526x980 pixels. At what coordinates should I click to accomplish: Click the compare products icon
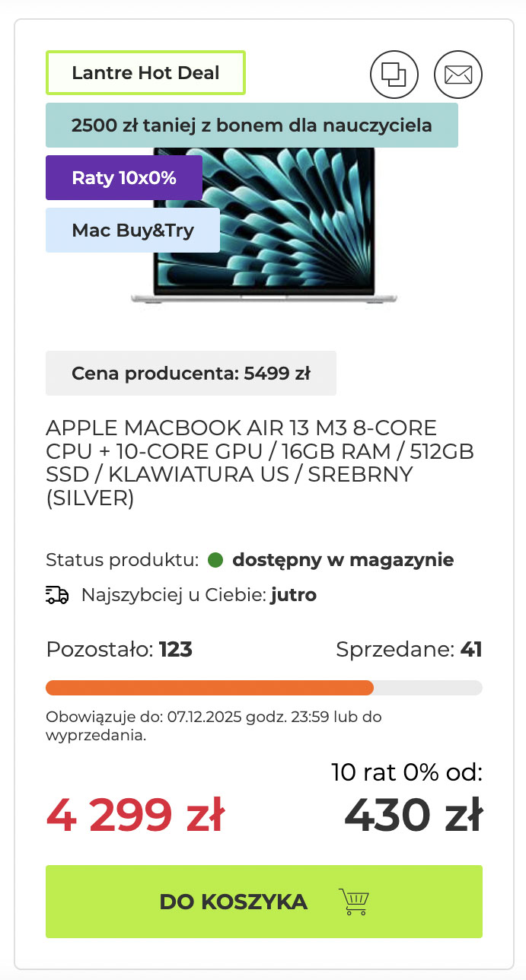tap(394, 74)
